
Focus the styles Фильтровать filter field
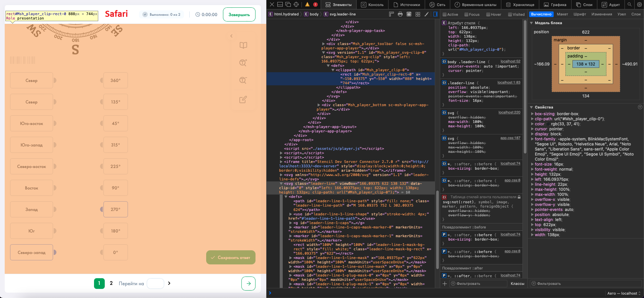[x=478, y=284]
